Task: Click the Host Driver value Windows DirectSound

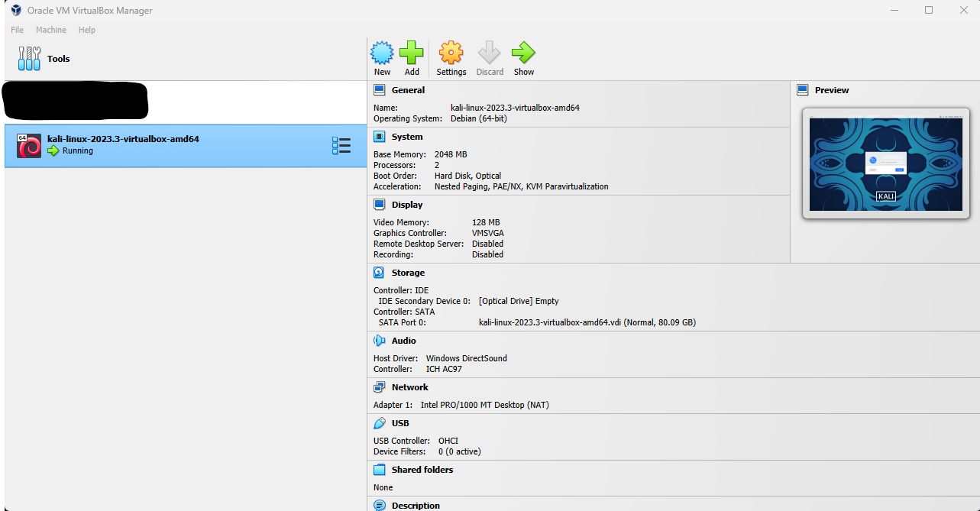Action: pos(466,358)
